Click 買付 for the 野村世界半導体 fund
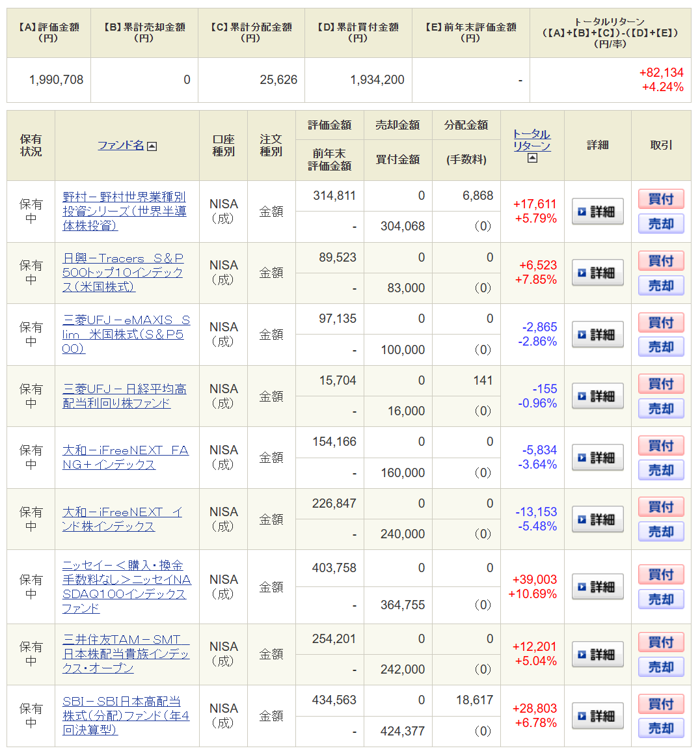The image size is (700, 755). [661, 199]
